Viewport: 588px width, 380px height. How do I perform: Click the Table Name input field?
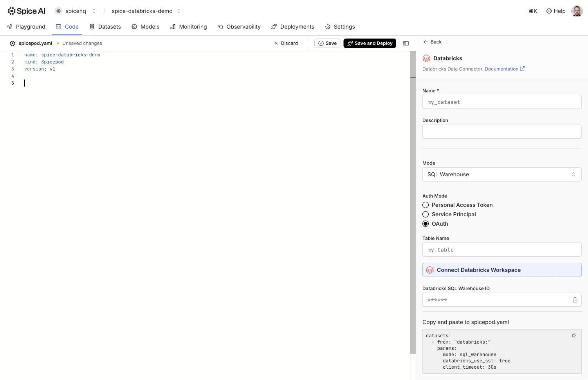click(x=501, y=250)
